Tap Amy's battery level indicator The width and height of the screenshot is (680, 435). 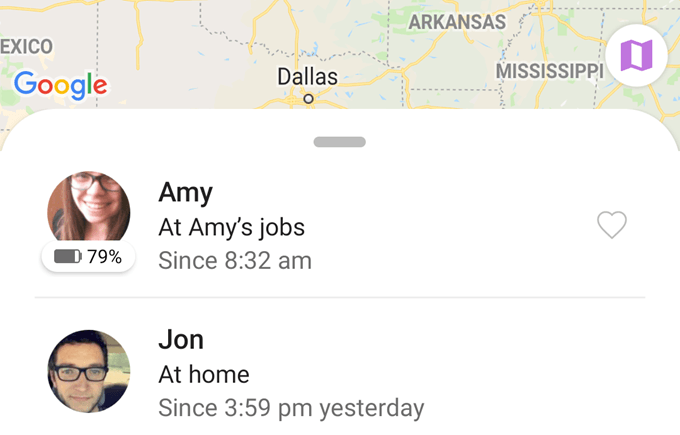coord(88,257)
